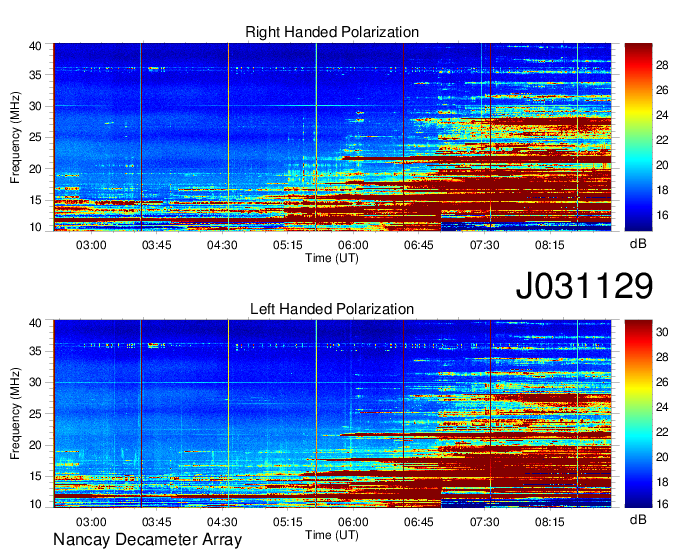Click the 15 MHz frequency tick of Right Handed plot
This screenshot has height=552, width=680.
(x=35, y=200)
